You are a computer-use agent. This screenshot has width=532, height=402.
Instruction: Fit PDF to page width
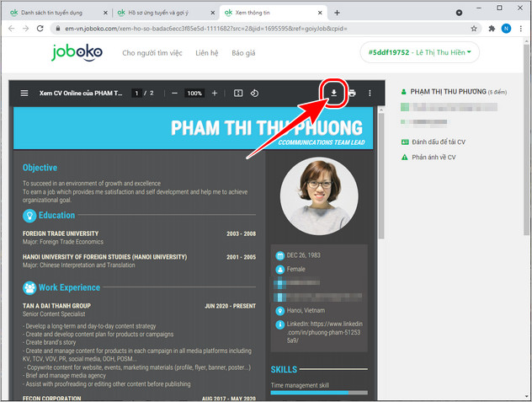pos(238,93)
